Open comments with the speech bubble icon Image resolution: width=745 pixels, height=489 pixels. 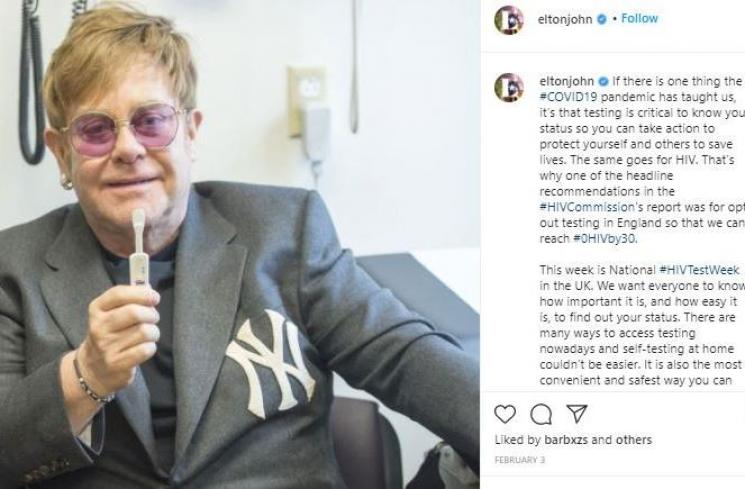coord(541,414)
